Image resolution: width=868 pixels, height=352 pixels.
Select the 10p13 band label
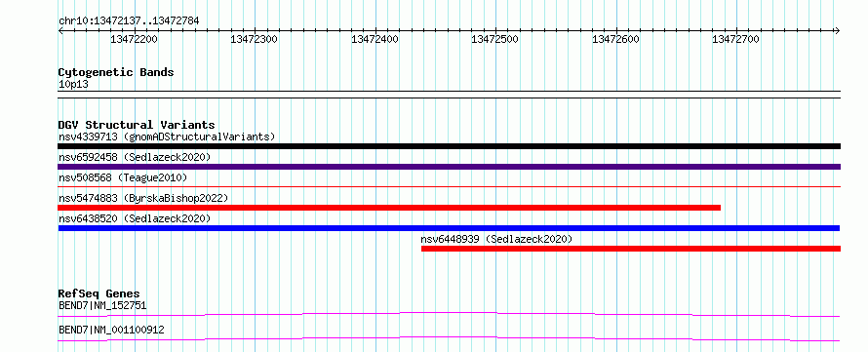point(73,85)
